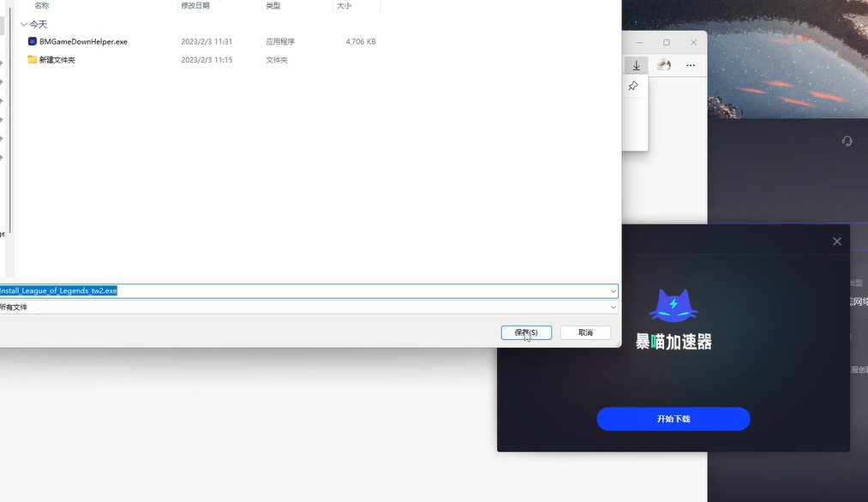
Task: Open the browser downloads icon
Action: pyautogui.click(x=636, y=65)
